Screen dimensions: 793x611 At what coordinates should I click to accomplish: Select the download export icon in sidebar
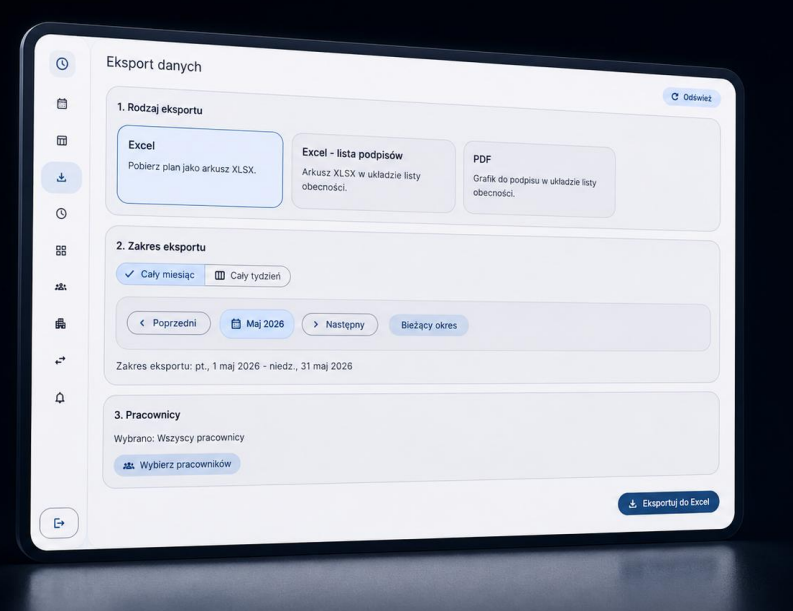coord(62,178)
